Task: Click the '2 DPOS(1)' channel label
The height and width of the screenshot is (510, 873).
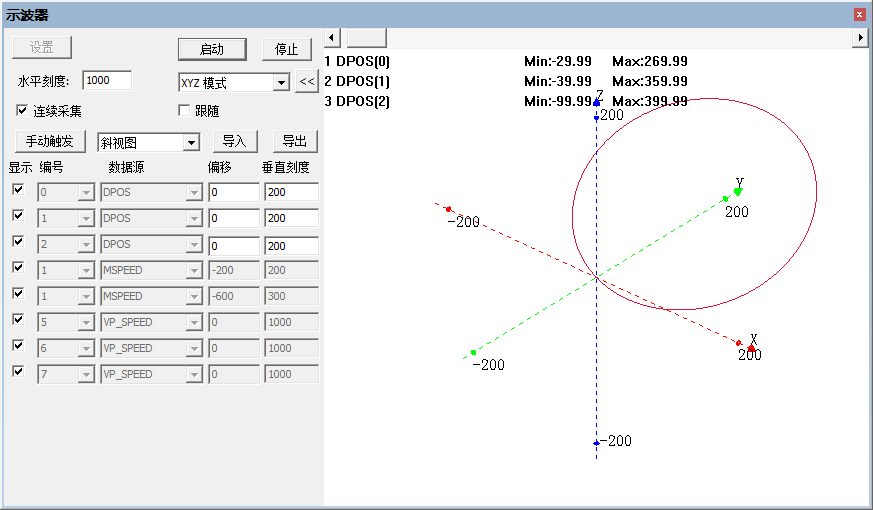Action: [x=357, y=81]
